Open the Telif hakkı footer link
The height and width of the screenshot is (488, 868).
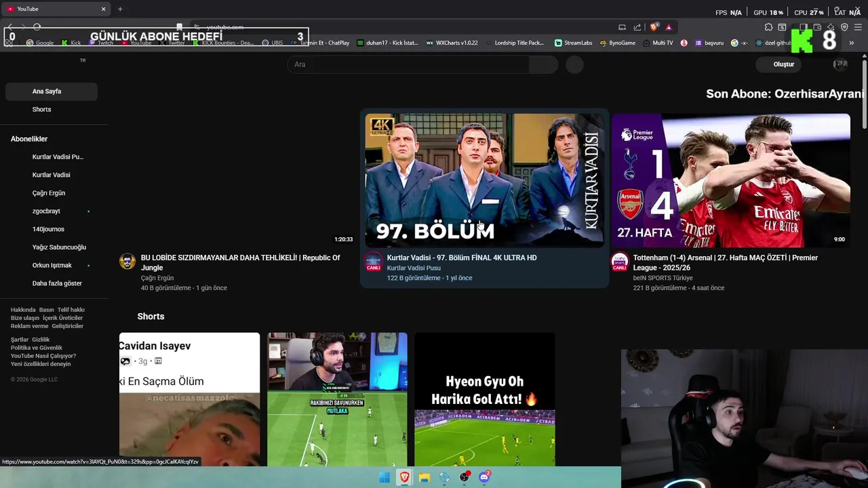[71, 310]
